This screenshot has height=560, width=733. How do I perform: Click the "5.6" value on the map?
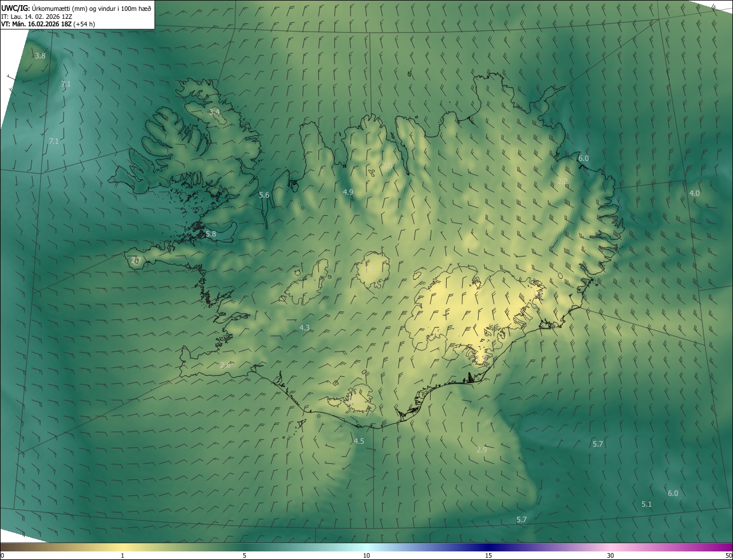click(264, 195)
